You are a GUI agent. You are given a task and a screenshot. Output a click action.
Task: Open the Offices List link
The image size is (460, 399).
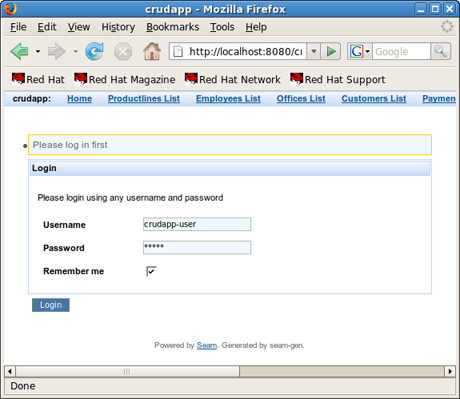point(301,99)
